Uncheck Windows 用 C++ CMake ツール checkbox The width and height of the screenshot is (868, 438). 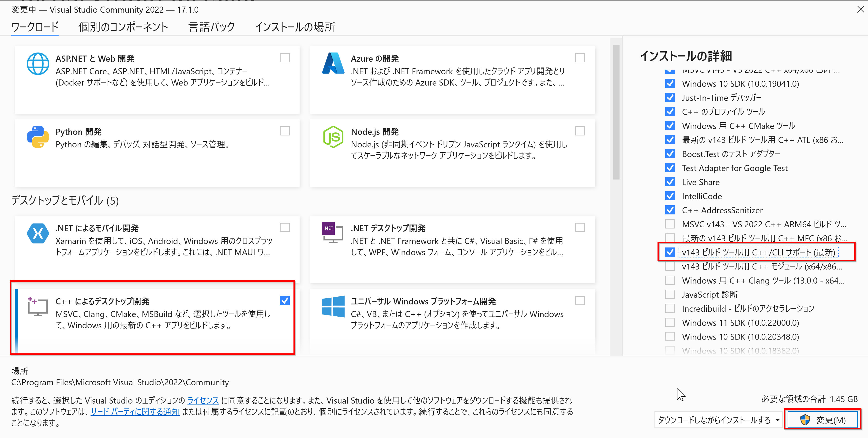click(670, 126)
